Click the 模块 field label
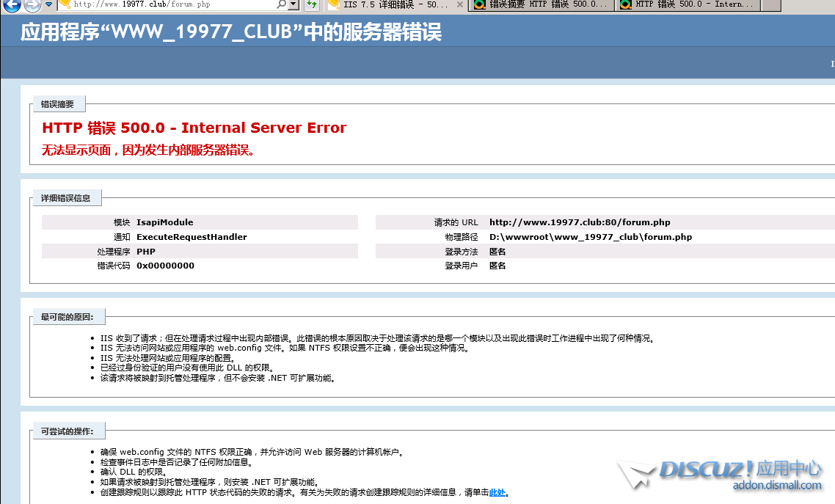The width and height of the screenshot is (835, 504). (122, 222)
